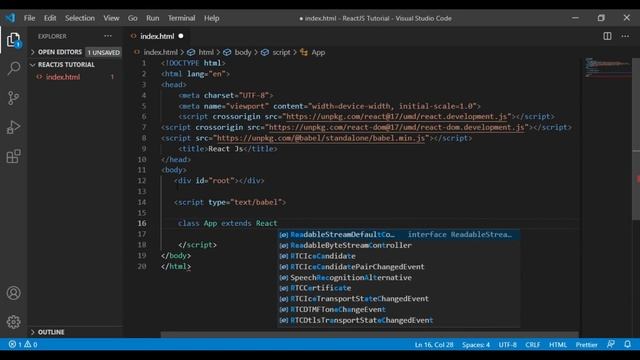Image resolution: width=640 pixels, height=360 pixels.
Task: Switch to the index.html editor tab
Action: 157,36
